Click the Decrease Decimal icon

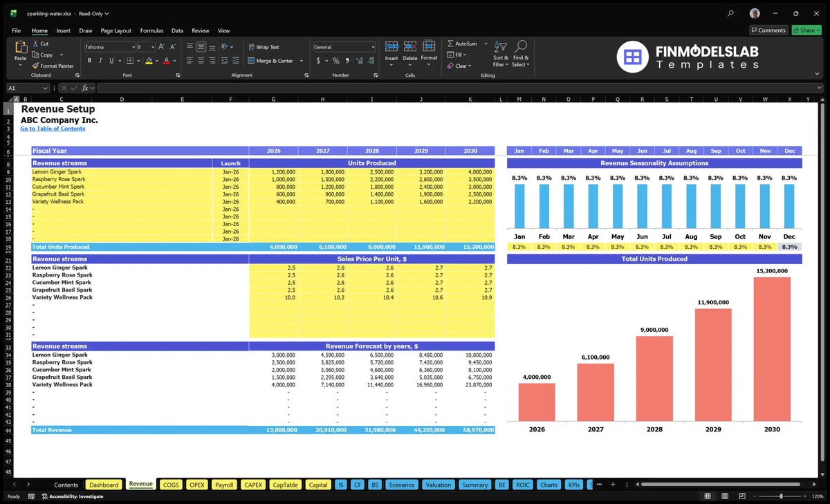369,61
